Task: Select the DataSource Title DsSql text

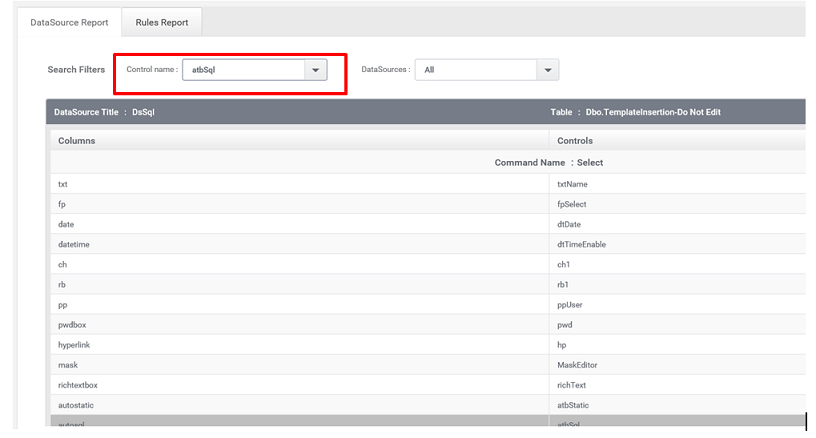Action: coord(104,112)
